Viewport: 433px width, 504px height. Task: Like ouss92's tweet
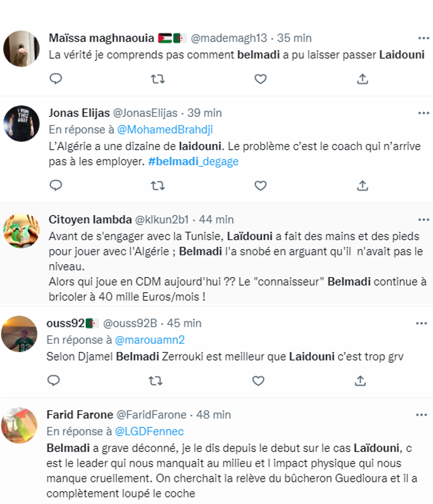258,381
